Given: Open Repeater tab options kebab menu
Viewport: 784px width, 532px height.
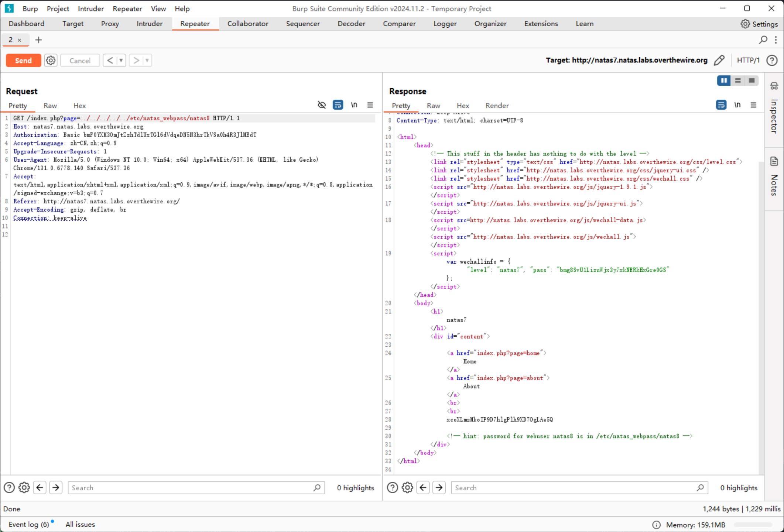Looking at the screenshot, I should point(776,40).
